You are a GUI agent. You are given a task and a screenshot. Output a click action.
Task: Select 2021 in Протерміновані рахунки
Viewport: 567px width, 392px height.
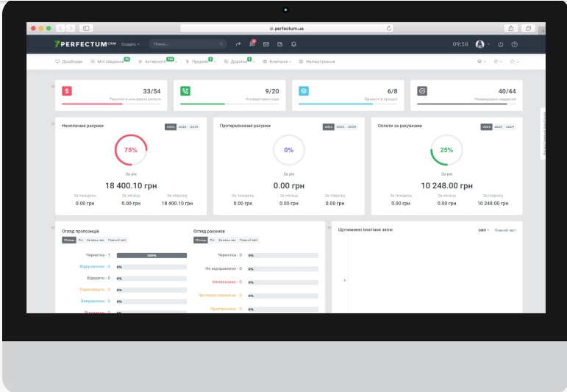pyautogui.click(x=328, y=127)
